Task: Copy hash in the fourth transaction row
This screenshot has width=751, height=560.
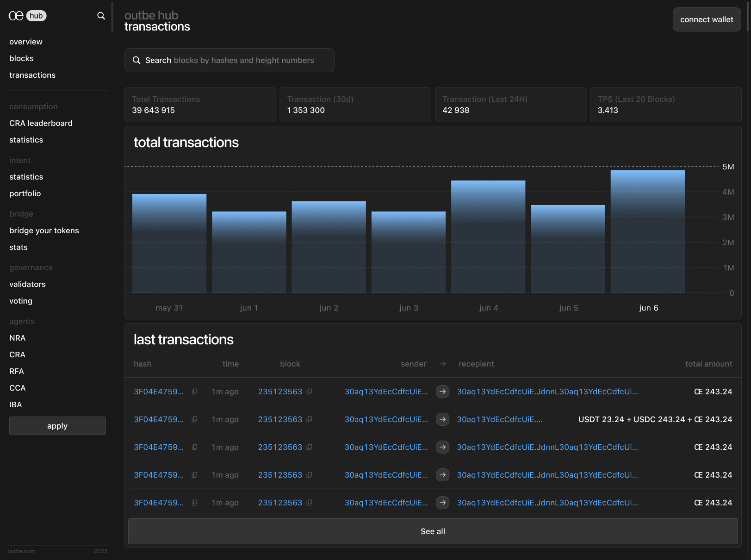Action: point(194,475)
